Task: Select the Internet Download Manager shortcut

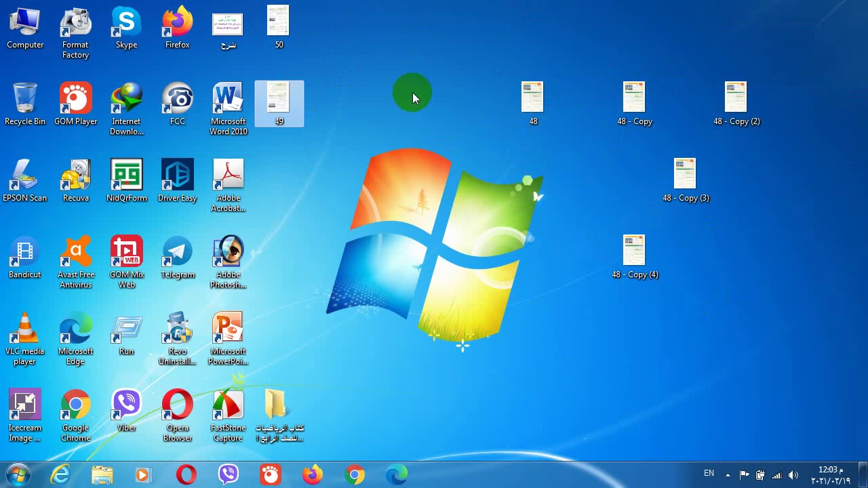Action: click(126, 109)
